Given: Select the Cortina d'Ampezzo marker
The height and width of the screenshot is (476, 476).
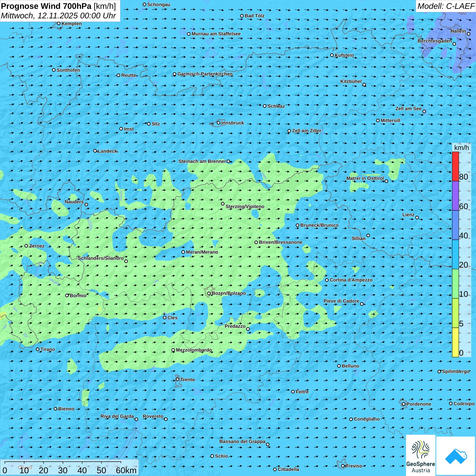Looking at the screenshot, I should [327, 280].
